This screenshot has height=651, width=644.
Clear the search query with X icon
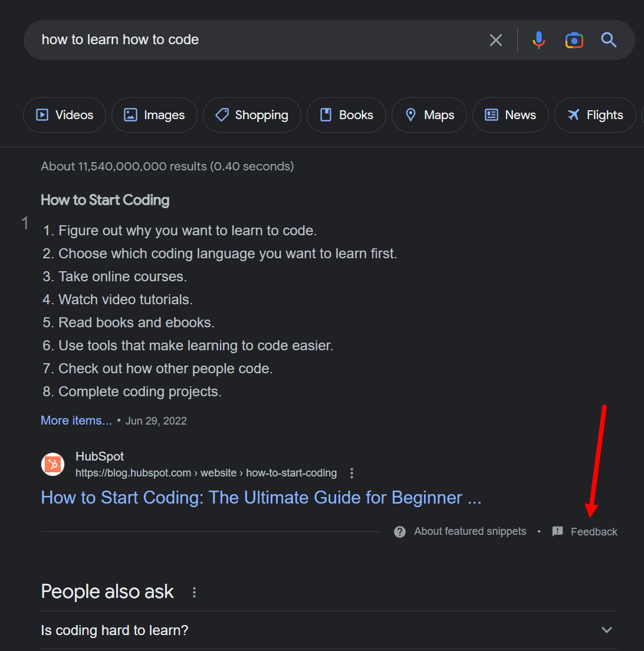pyautogui.click(x=496, y=40)
